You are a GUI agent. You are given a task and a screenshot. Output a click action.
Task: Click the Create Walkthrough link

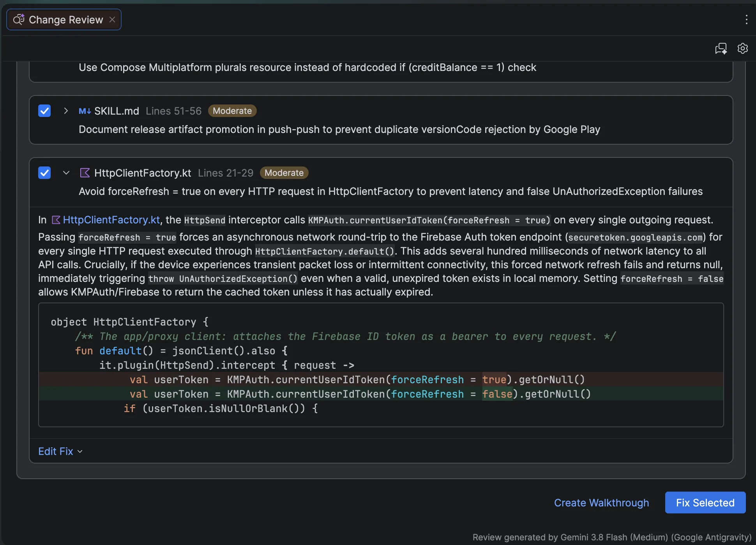(x=601, y=503)
